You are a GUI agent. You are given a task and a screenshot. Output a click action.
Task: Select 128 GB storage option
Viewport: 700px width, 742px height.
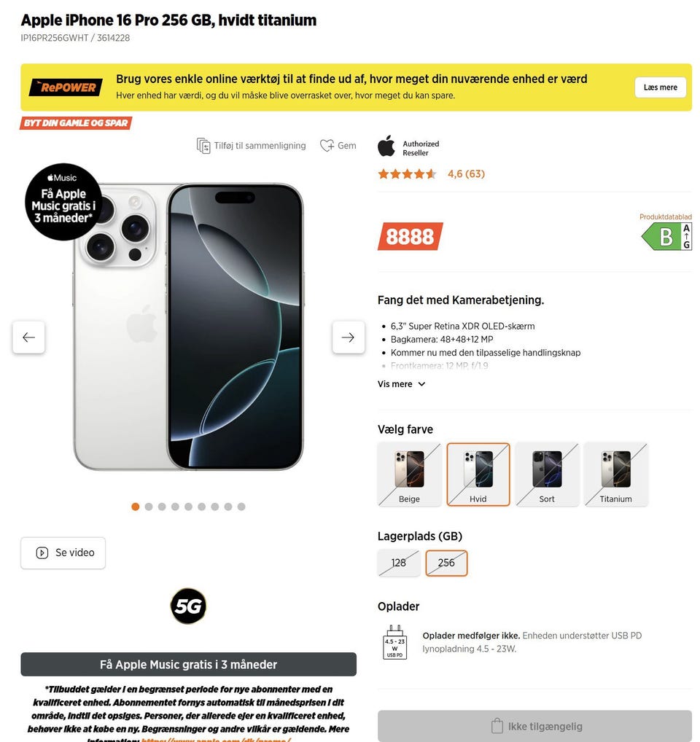399,563
